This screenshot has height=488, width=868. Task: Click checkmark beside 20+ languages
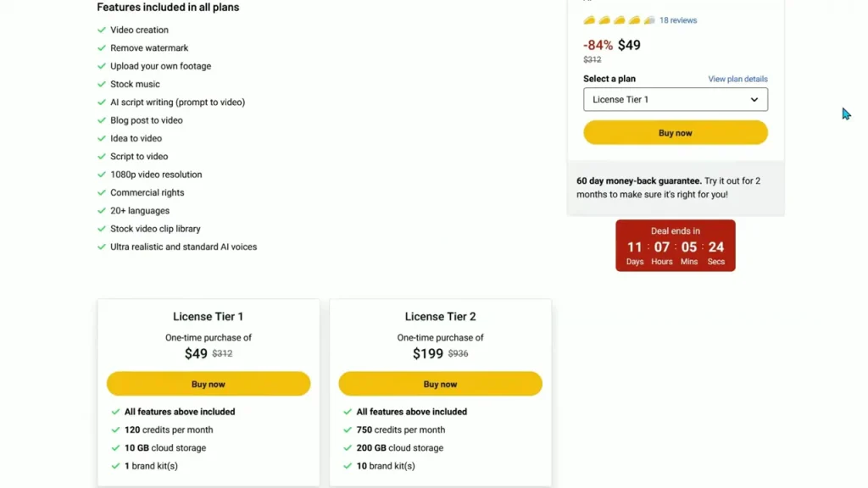click(x=102, y=211)
